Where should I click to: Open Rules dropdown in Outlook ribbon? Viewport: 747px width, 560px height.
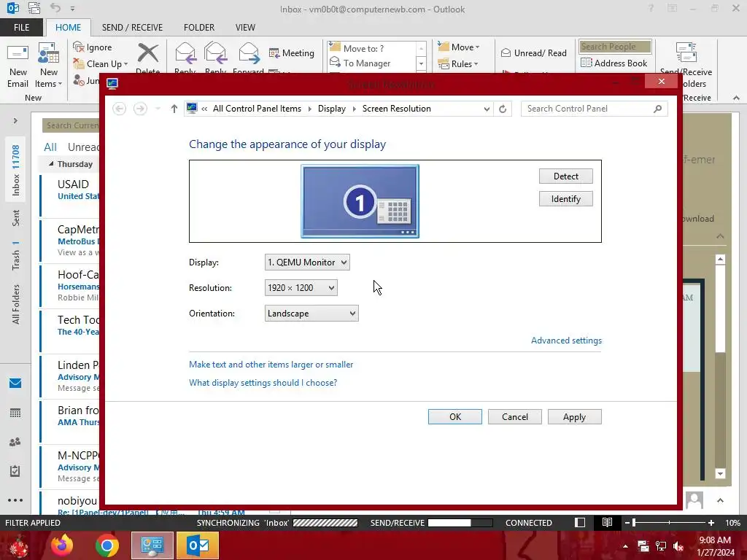coord(458,64)
